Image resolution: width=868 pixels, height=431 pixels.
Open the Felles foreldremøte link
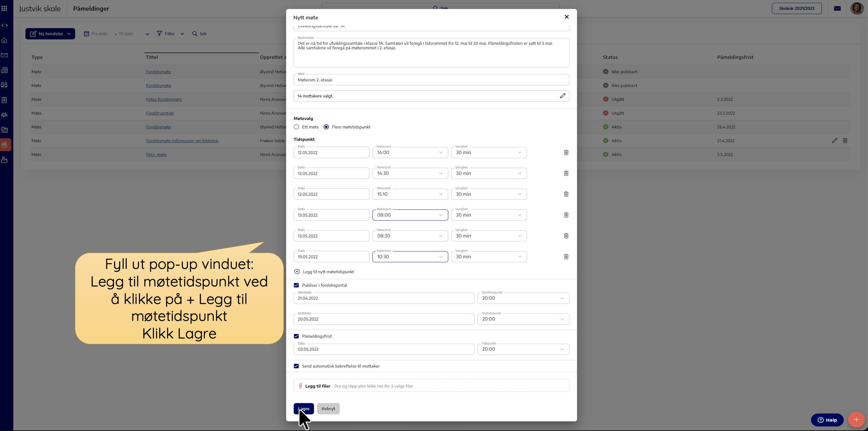(x=164, y=99)
